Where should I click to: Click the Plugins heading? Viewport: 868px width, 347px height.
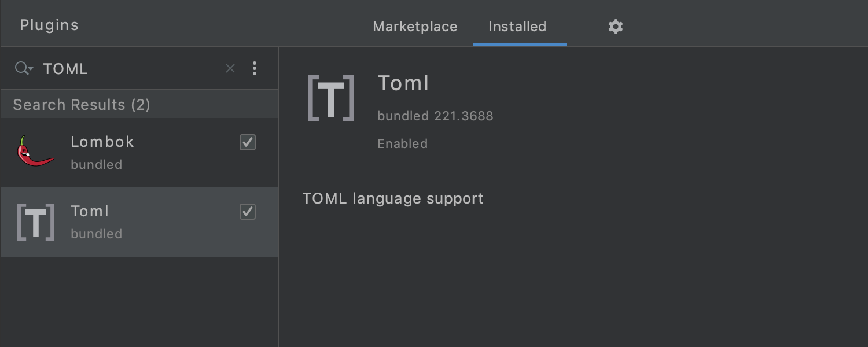[49, 25]
